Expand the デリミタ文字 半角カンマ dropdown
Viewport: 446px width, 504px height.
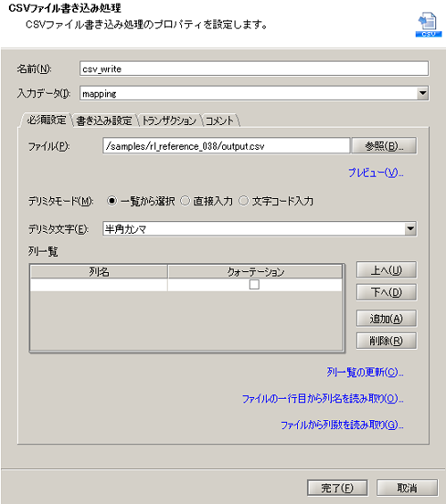pyautogui.click(x=410, y=229)
